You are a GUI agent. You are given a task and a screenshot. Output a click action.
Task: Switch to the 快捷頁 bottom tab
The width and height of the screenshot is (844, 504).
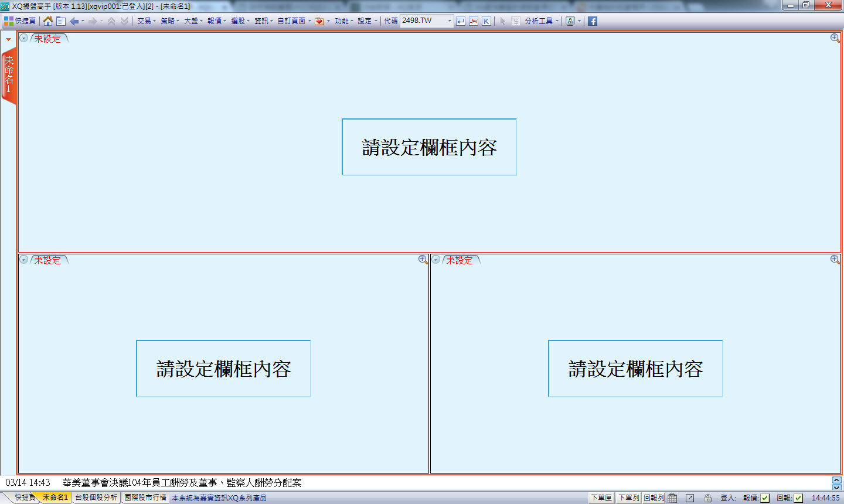(25, 498)
